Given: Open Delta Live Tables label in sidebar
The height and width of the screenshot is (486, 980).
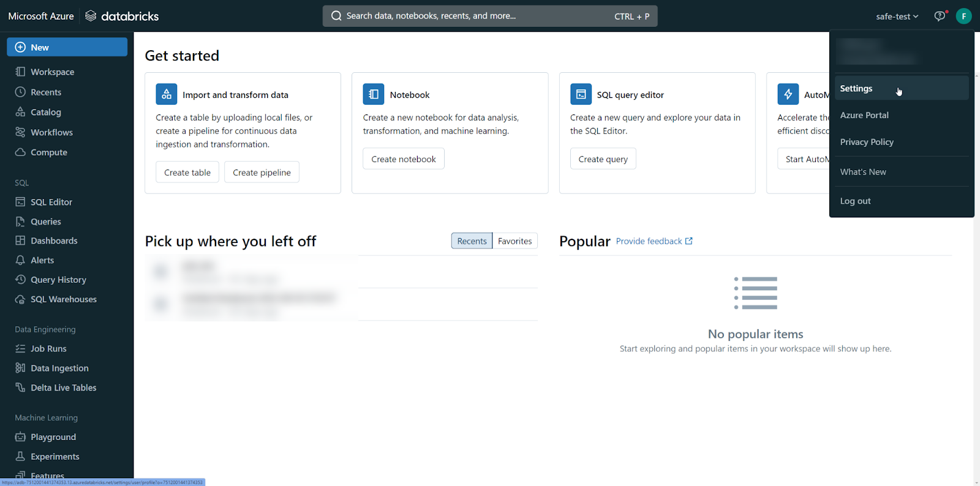Looking at the screenshot, I should (x=64, y=388).
